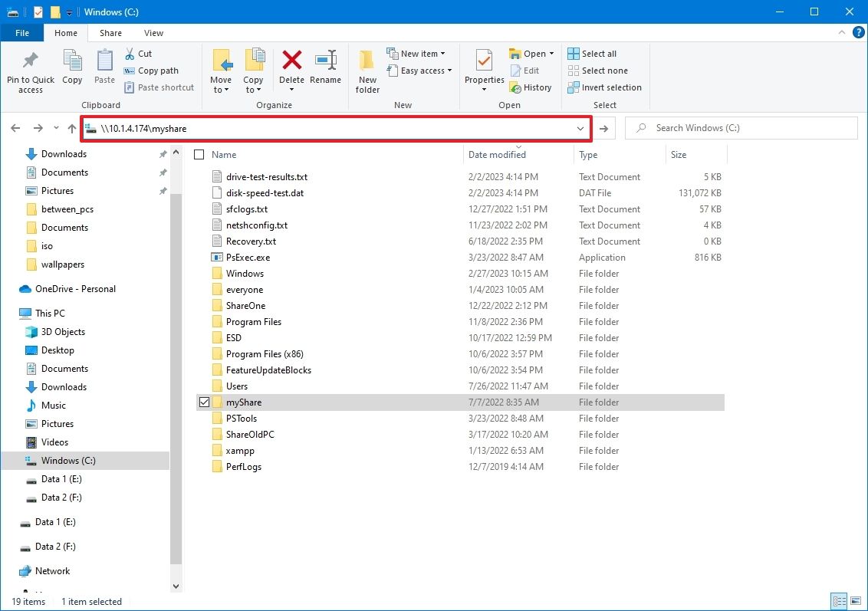
Task: Check the select-all checkbox in the Name column header
Action: (198, 154)
